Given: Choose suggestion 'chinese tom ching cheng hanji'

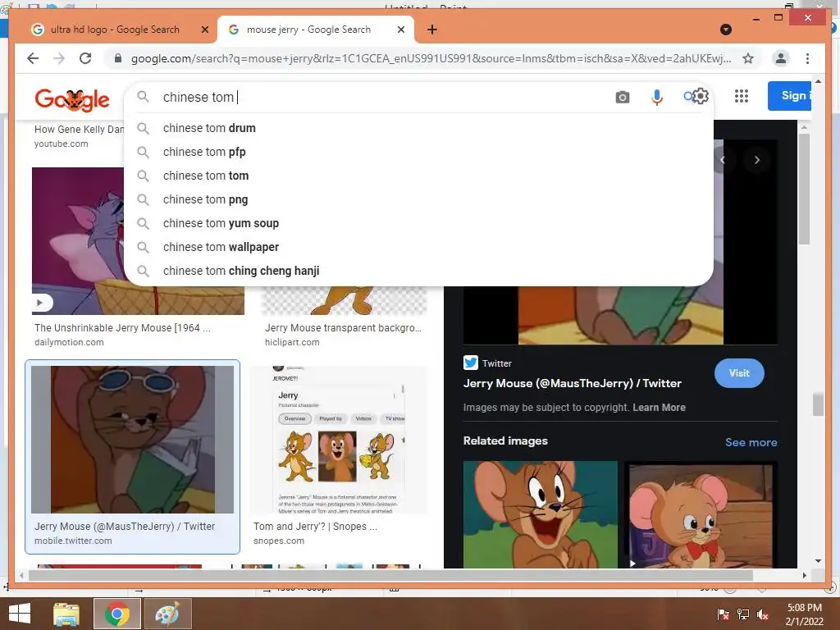Looking at the screenshot, I should click(418, 271).
